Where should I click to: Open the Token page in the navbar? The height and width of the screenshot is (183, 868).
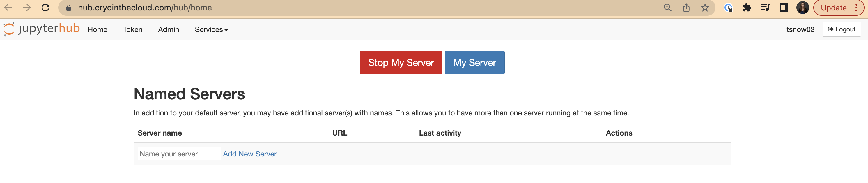(x=132, y=30)
